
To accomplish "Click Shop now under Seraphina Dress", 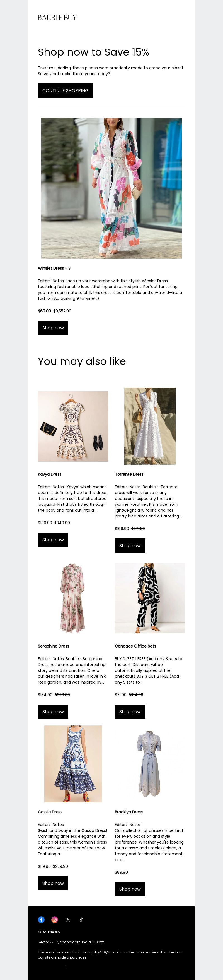I will (53, 711).
